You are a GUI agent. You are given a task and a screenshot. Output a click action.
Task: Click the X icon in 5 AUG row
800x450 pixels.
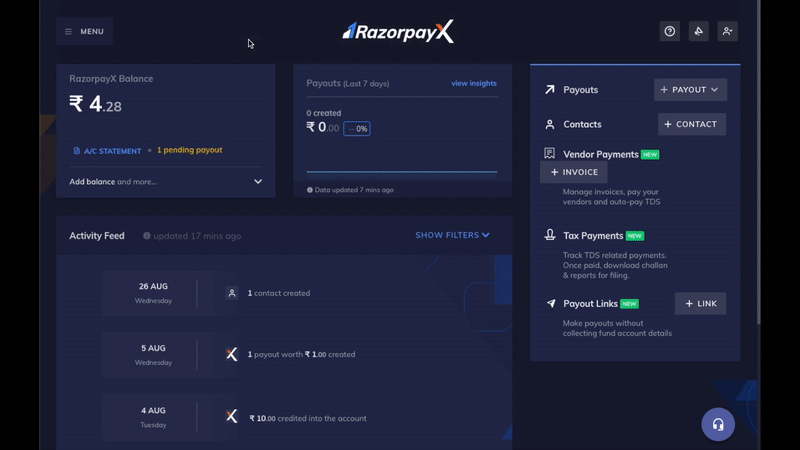232,354
